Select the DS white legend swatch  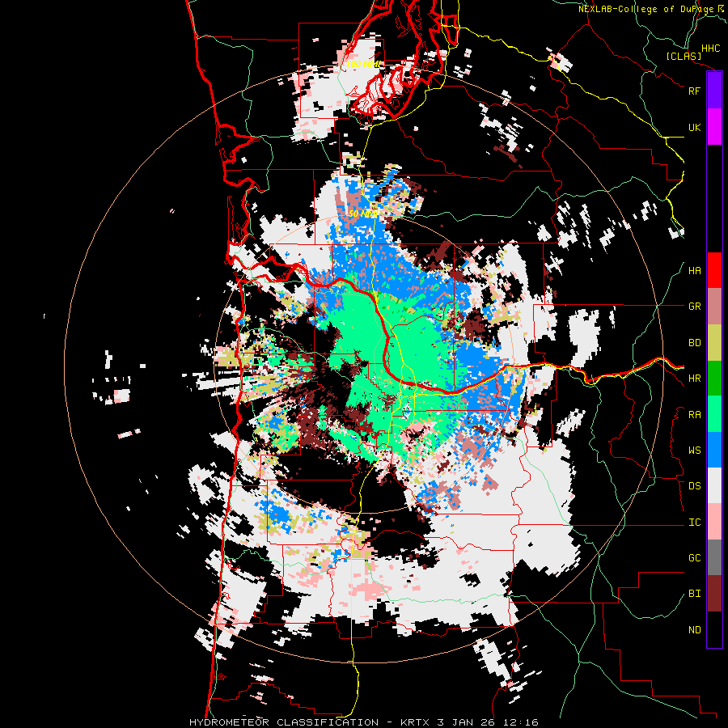714,485
